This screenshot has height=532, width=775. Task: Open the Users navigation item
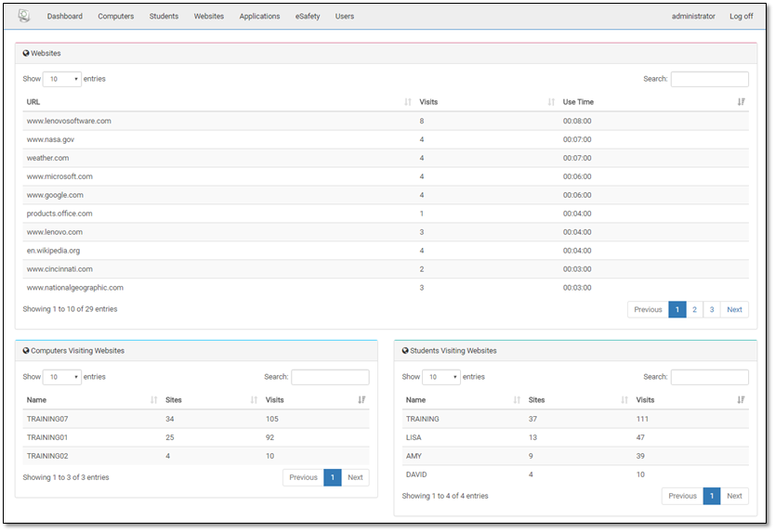pos(345,17)
